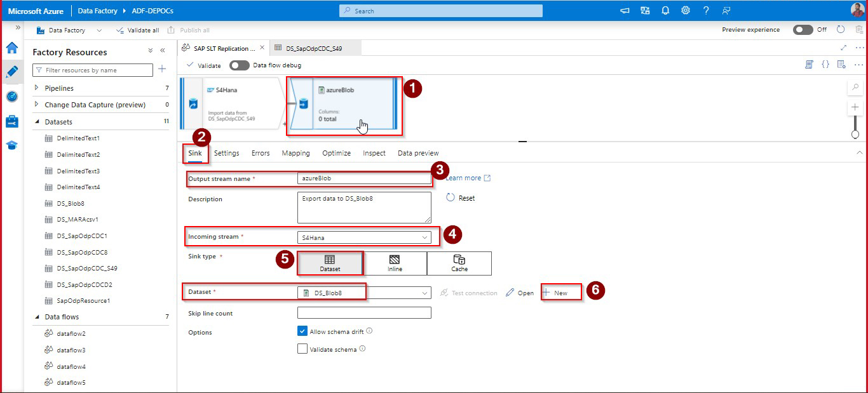Collapse the Factory Resources panel
The image size is (868, 393).
tap(163, 51)
